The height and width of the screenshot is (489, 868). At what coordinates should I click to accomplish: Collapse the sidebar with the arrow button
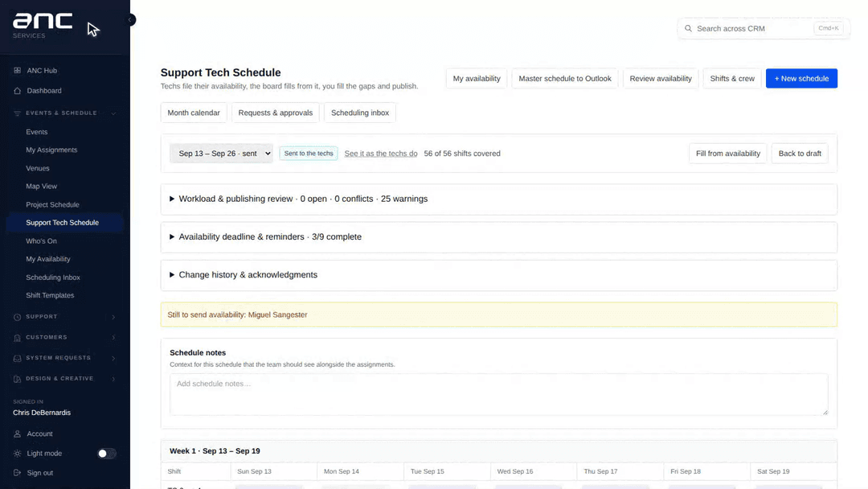(130, 20)
